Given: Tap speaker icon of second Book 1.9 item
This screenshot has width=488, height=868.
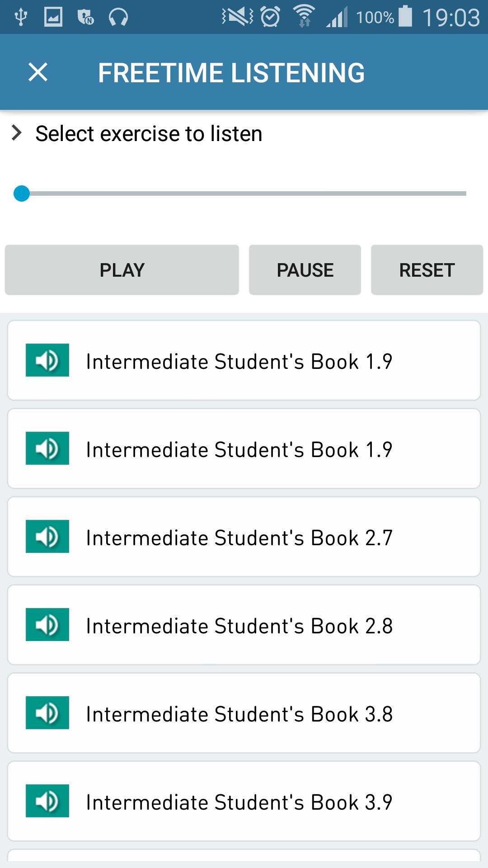Looking at the screenshot, I should (x=47, y=448).
